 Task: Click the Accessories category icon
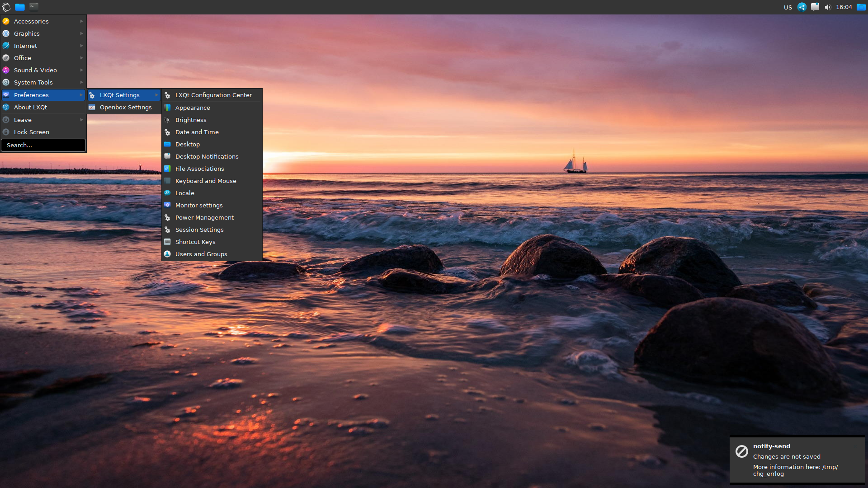pyautogui.click(x=6, y=21)
